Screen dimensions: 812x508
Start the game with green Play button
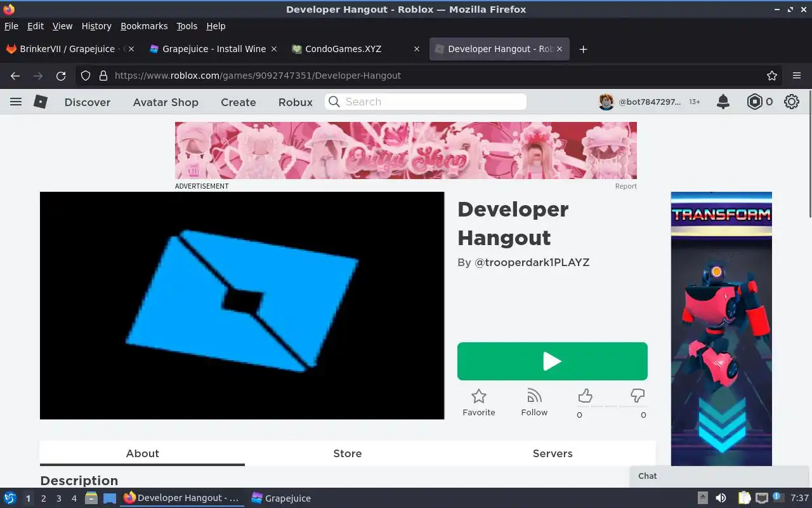(553, 361)
